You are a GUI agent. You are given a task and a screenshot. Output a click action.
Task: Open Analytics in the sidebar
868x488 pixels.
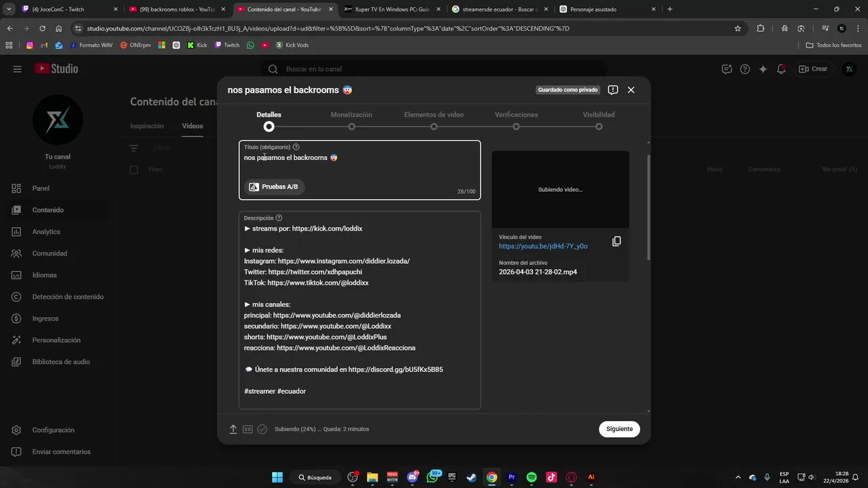[56, 232]
